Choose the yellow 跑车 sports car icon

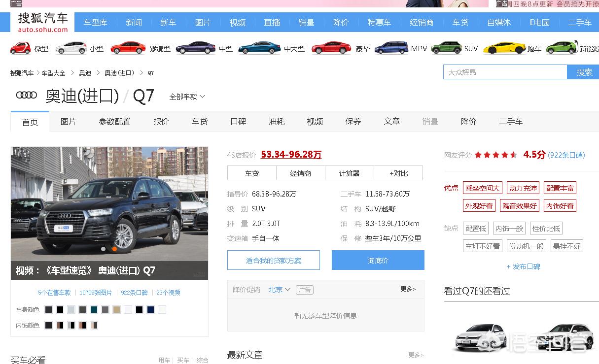click(x=504, y=48)
